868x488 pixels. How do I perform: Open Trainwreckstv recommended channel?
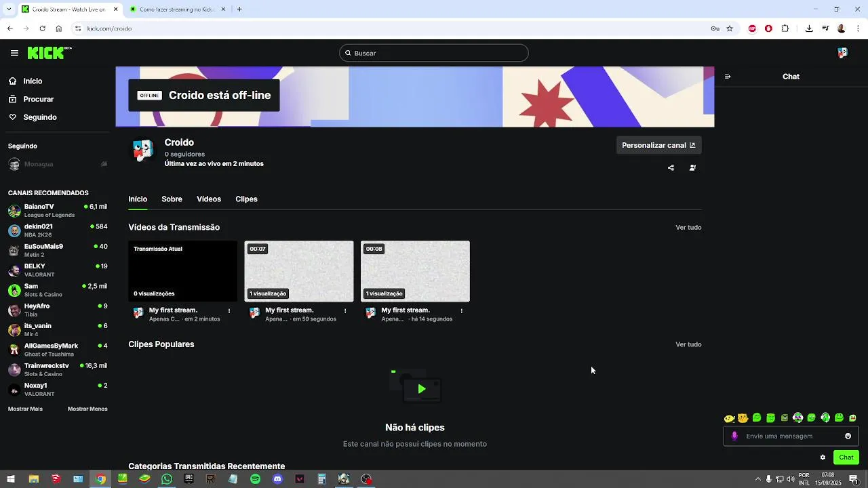[x=58, y=369]
